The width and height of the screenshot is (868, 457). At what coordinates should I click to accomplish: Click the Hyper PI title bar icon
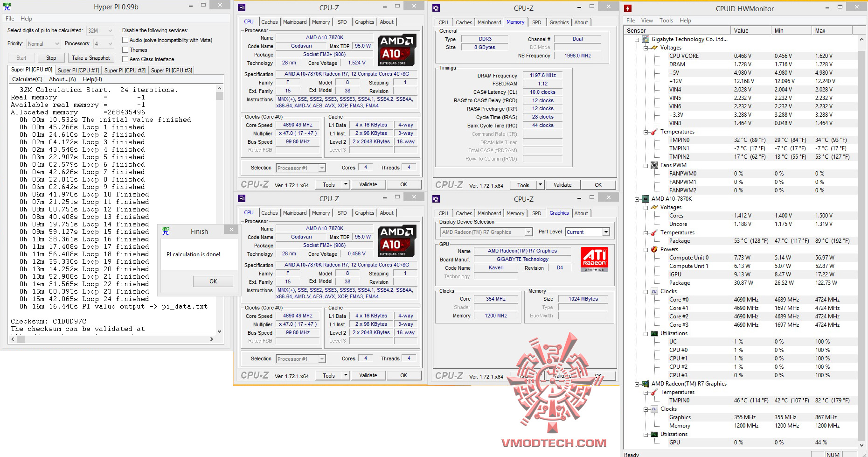click(x=7, y=7)
